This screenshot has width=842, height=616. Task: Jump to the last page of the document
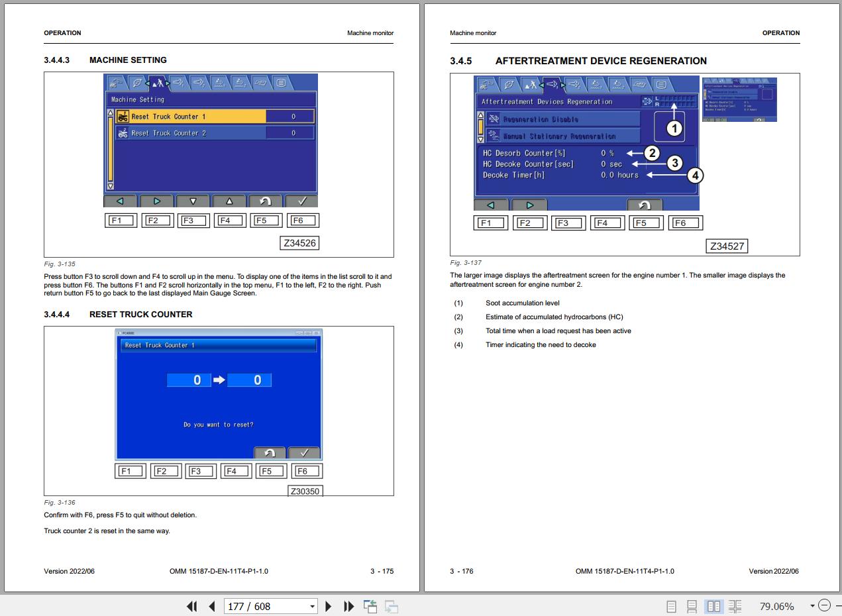click(x=348, y=606)
